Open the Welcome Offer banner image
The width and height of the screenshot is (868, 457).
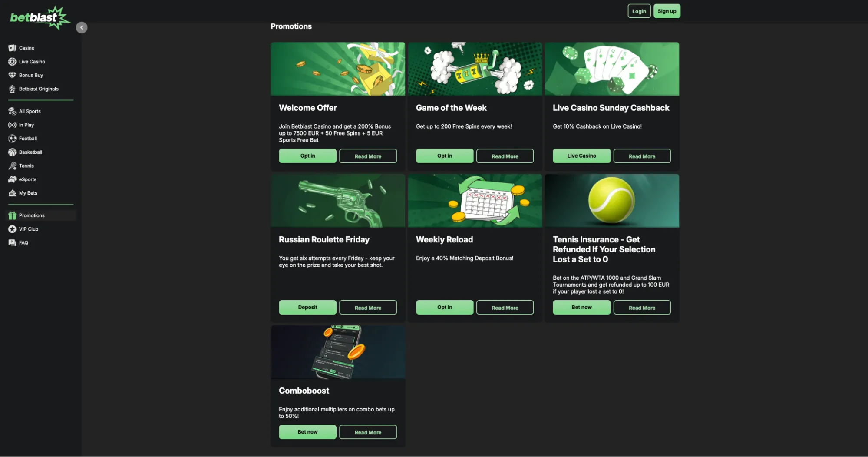[x=338, y=69]
